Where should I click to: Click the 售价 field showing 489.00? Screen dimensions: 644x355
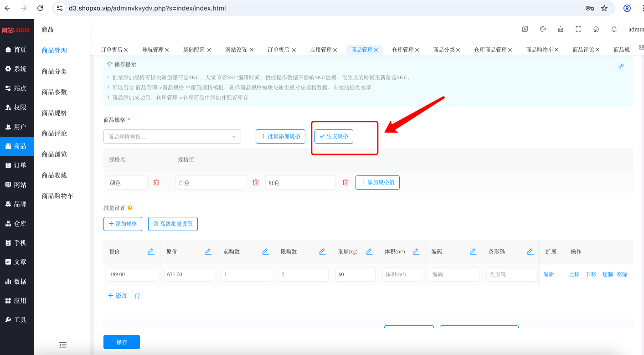pyautogui.click(x=132, y=274)
